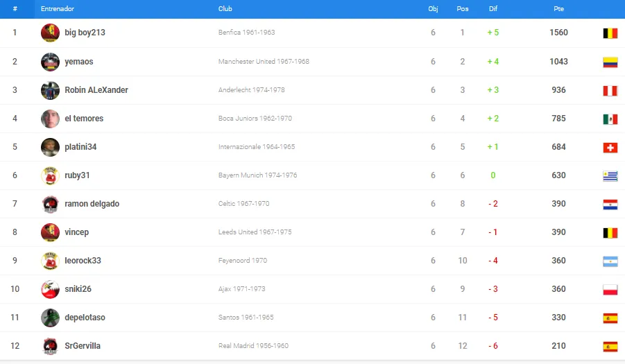Select depelotaso's avatar

click(x=50, y=318)
